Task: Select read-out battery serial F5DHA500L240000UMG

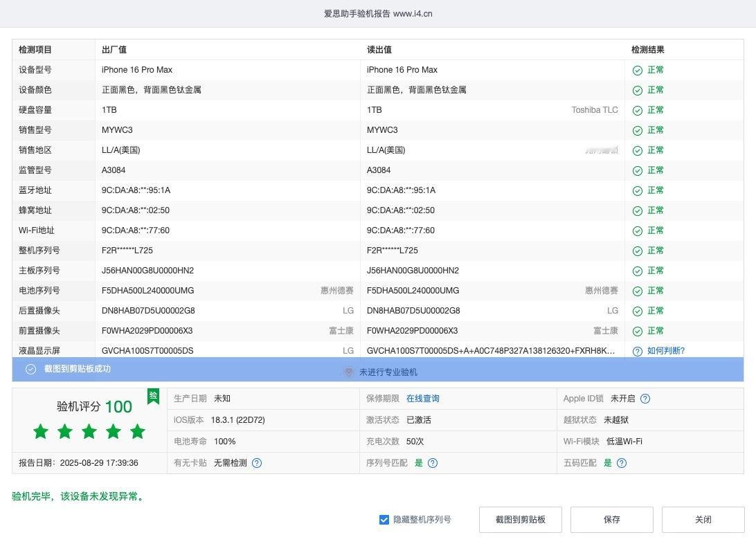Action: [413, 291]
